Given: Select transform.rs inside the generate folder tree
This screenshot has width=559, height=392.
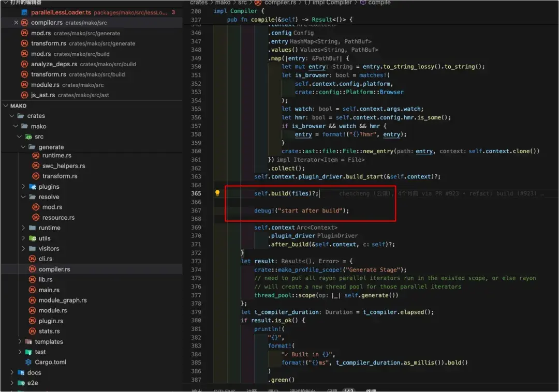Looking at the screenshot, I should (x=92, y=176).
